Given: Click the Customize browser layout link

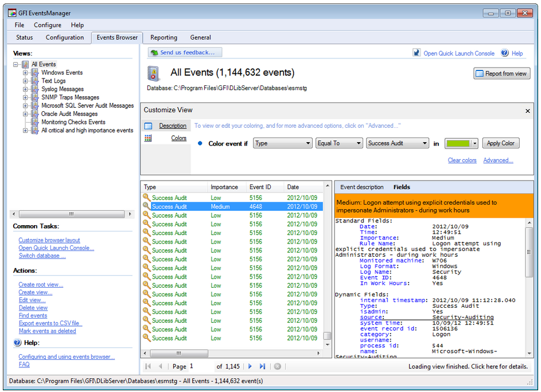Looking at the screenshot, I should [x=49, y=240].
